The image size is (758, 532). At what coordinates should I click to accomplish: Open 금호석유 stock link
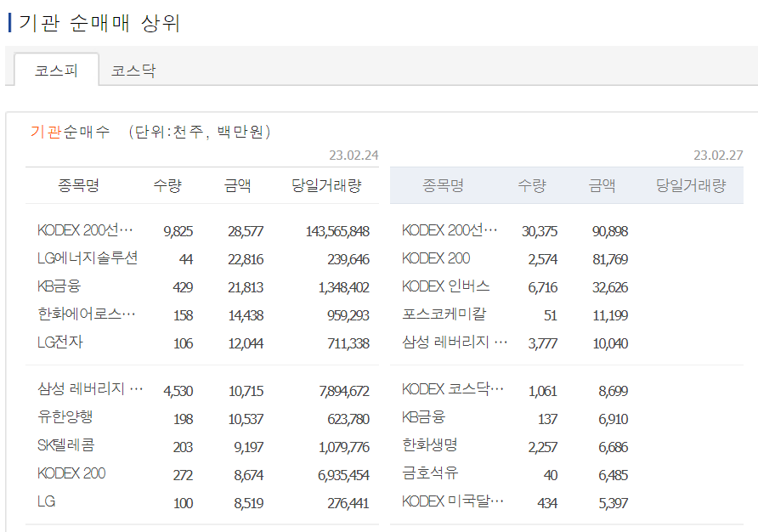click(x=430, y=474)
